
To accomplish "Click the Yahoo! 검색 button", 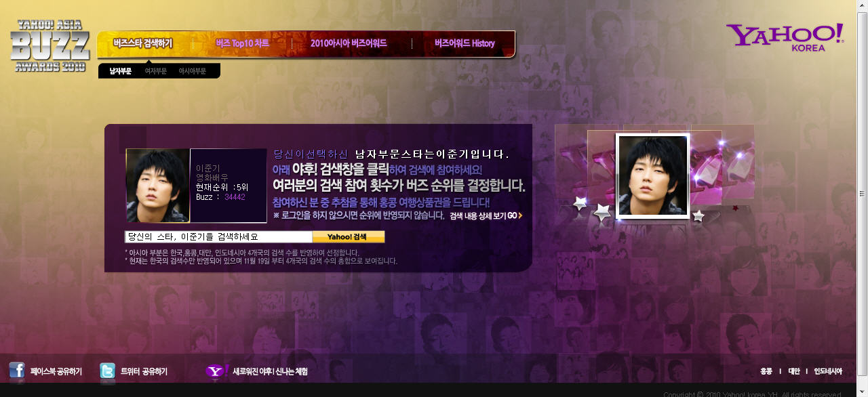I will point(349,237).
